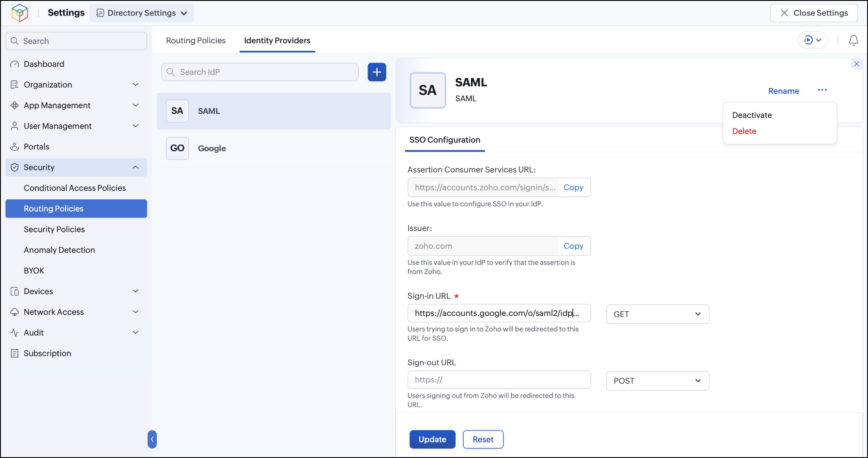Open the notifications bell
Image resolution: width=868 pixels, height=458 pixels.
tap(854, 40)
